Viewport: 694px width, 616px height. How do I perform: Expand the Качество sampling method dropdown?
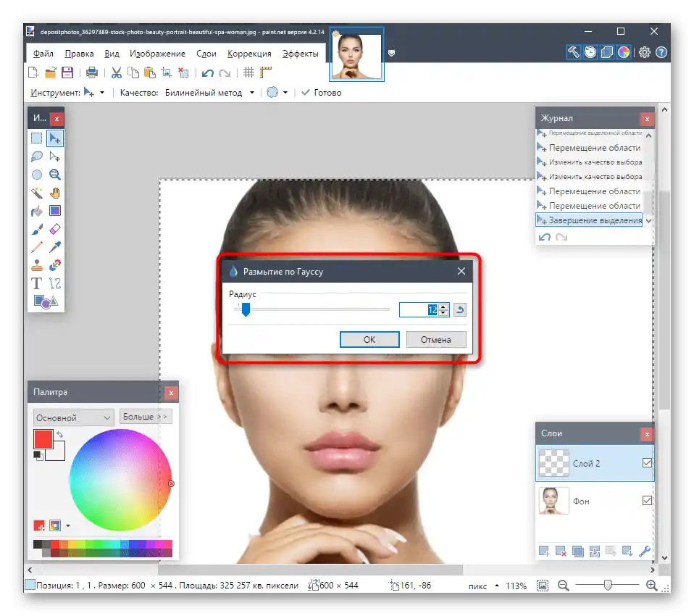(x=252, y=93)
